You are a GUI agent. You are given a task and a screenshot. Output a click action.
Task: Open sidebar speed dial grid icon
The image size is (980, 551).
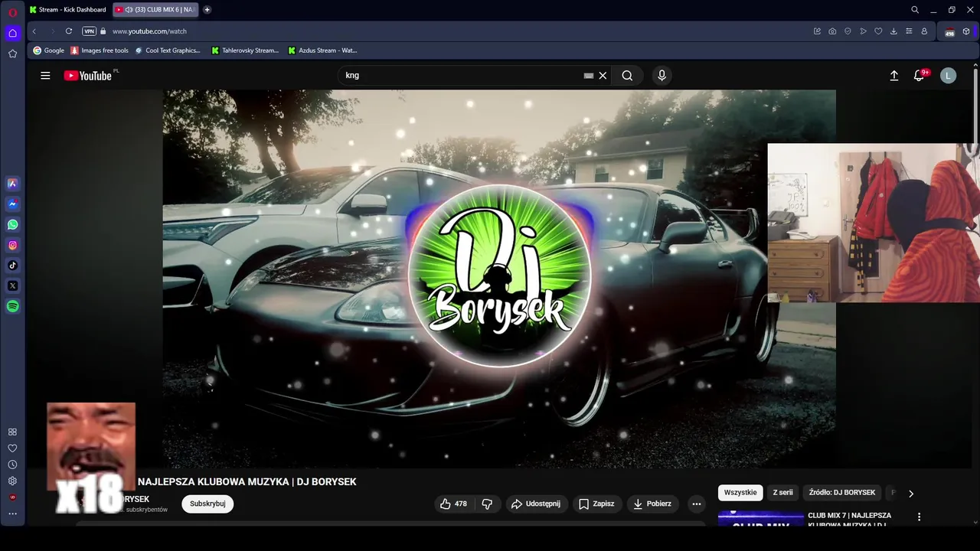coord(12,432)
